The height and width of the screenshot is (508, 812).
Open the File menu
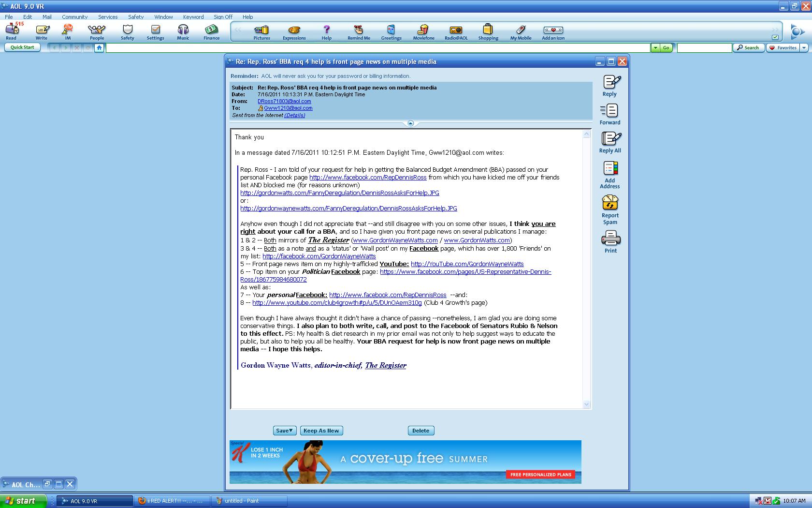point(9,17)
